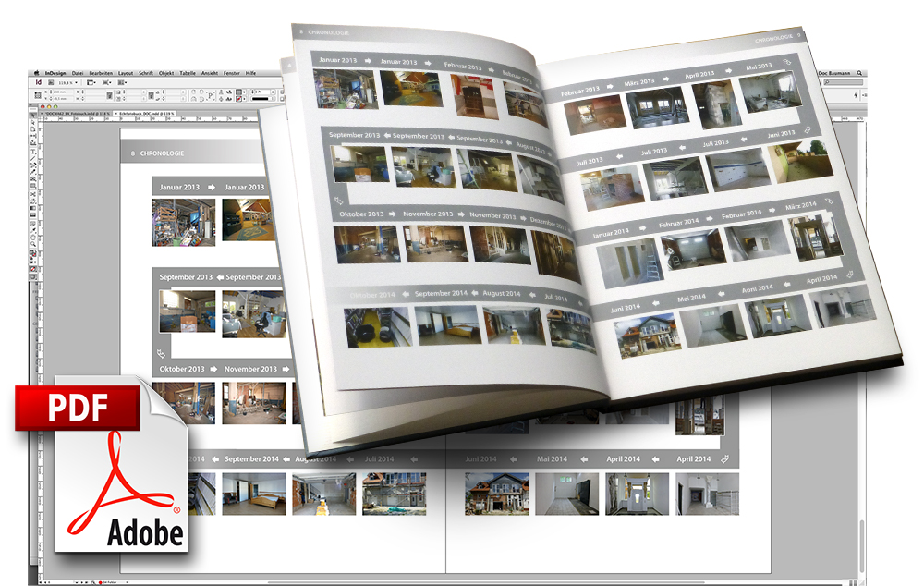This screenshot has width=924, height=586.
Task: Click the CHRONOLOGIE page heading
Action: coord(162,153)
